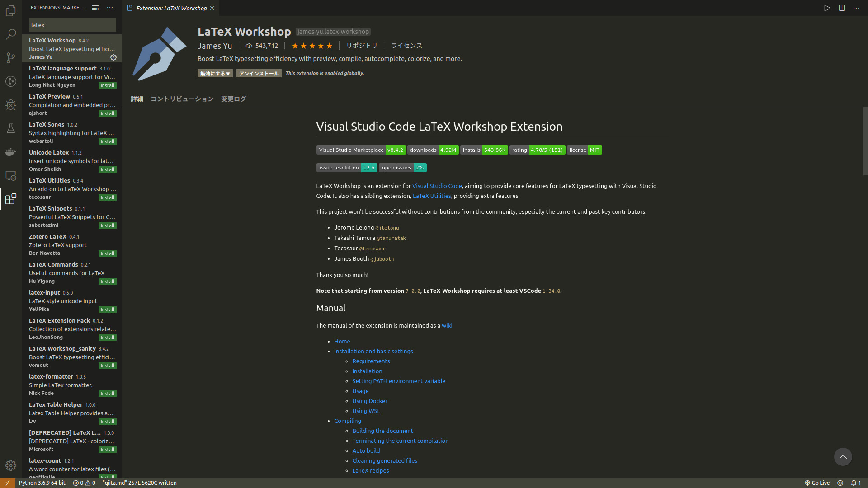Click the extensions search box with latex
Viewport: 868px width, 488px height.
(72, 25)
